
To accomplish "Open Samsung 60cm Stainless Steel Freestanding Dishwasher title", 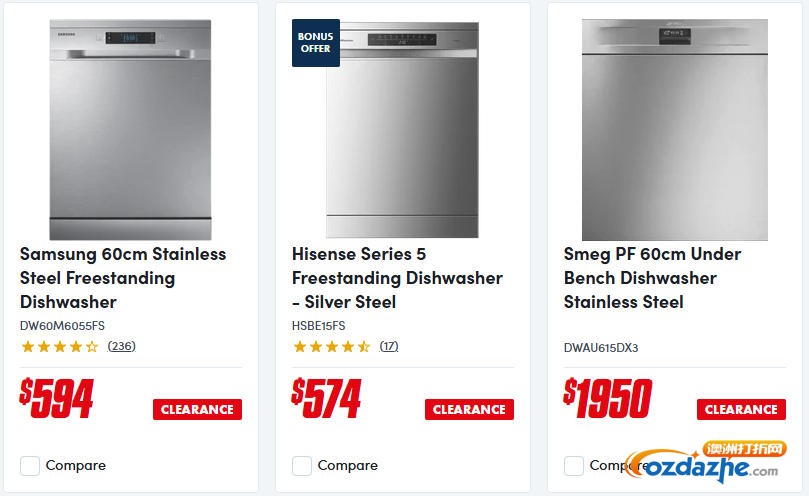I will click(123, 278).
